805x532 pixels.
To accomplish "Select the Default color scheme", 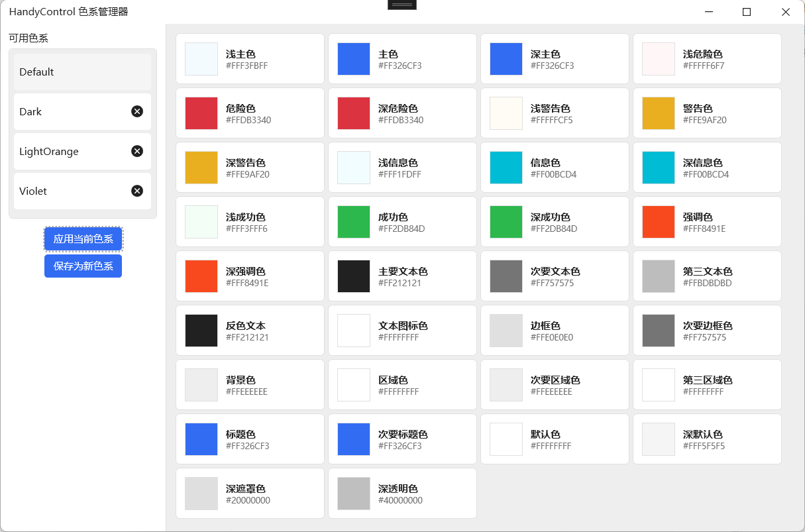I will pyautogui.click(x=66, y=72).
